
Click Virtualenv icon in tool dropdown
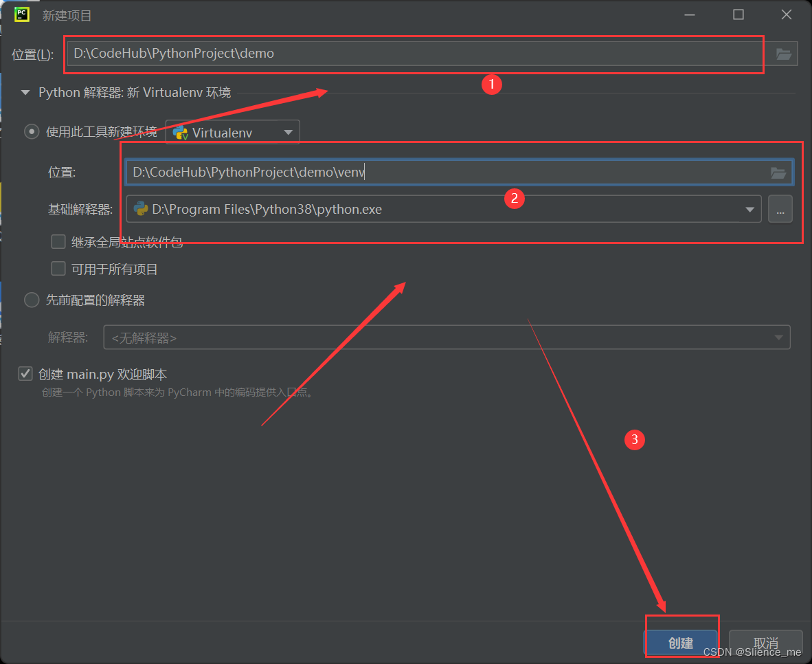click(x=180, y=133)
